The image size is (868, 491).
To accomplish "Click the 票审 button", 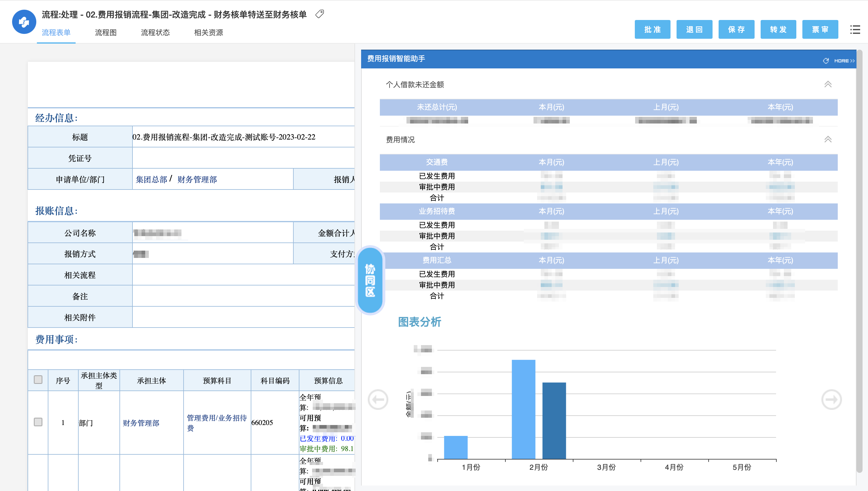I will click(x=820, y=29).
